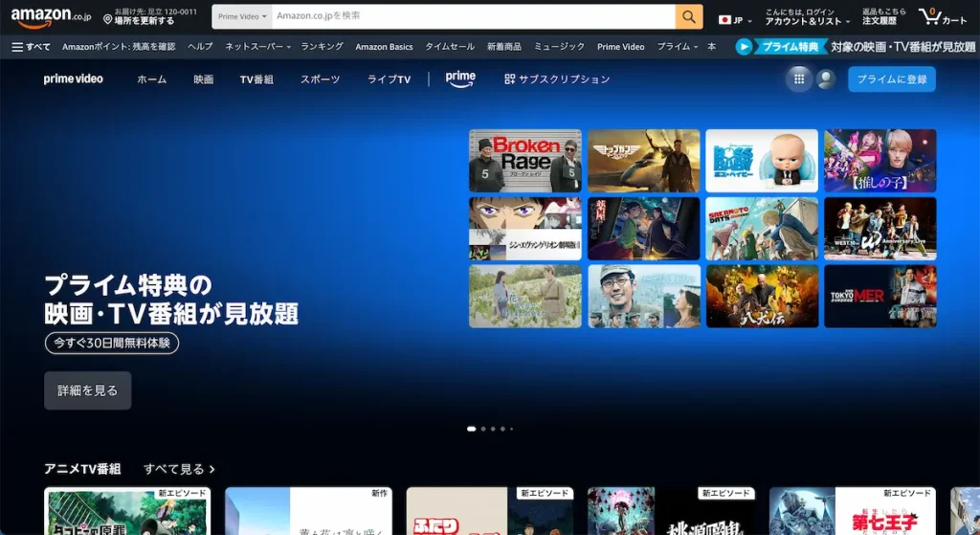
Task: Open サブスクリプション with grid icon
Action: (557, 79)
